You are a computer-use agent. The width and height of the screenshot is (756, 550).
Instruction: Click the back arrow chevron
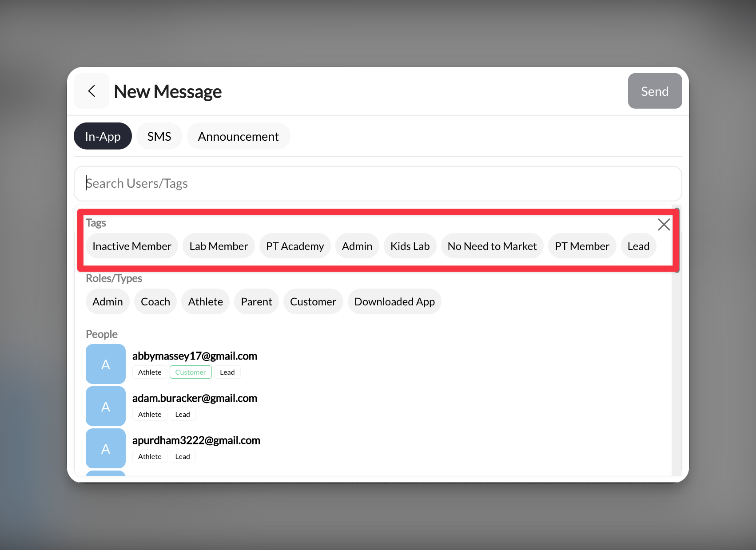tap(91, 91)
